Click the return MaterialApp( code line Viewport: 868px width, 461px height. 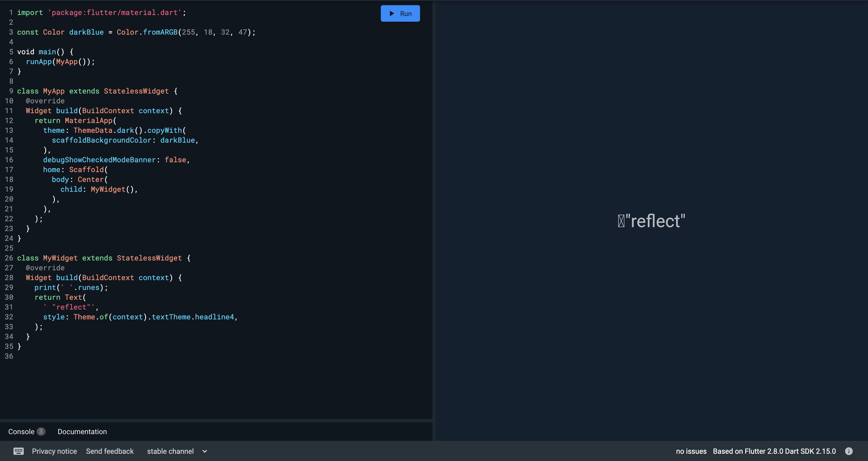pyautogui.click(x=75, y=121)
